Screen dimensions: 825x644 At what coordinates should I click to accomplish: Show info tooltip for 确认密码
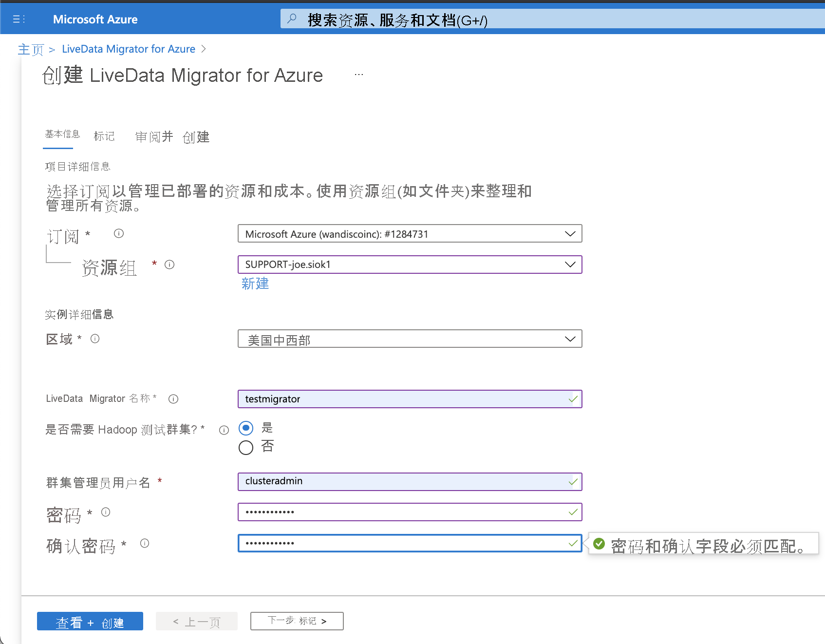pos(145,543)
